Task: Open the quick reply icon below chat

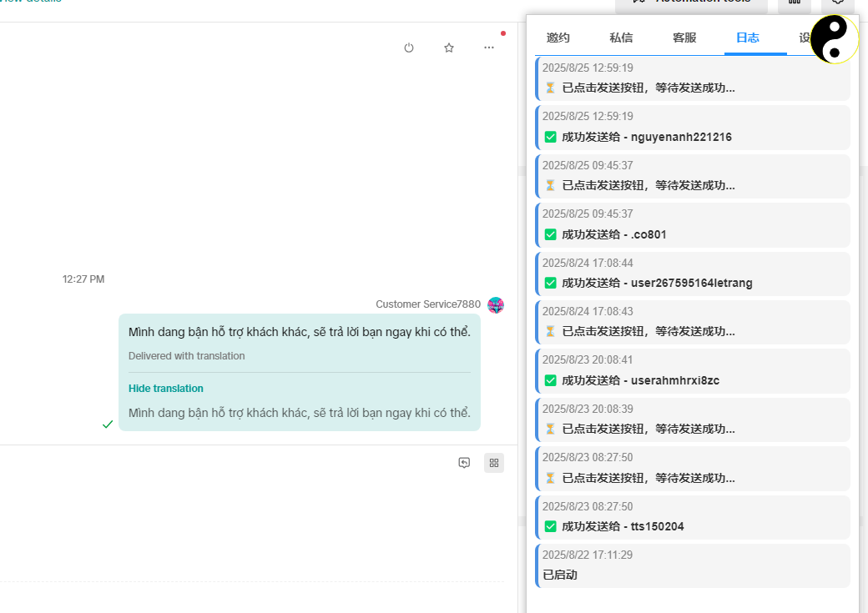Action: point(464,463)
